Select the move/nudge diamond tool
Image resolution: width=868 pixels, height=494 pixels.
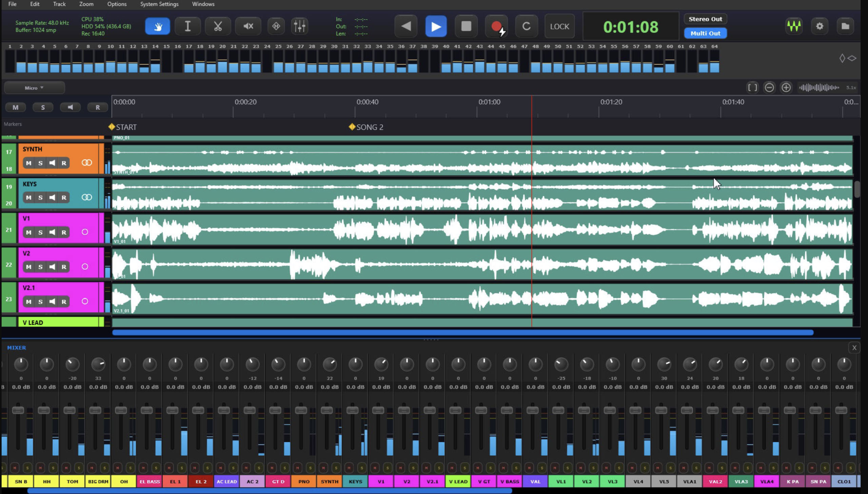click(x=276, y=26)
